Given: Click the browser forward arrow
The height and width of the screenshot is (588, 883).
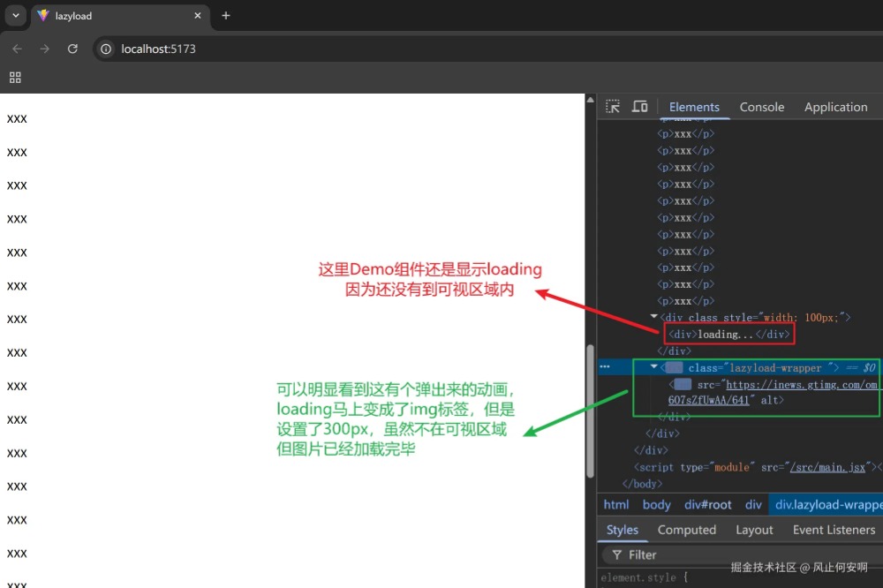Looking at the screenshot, I should pos(44,49).
